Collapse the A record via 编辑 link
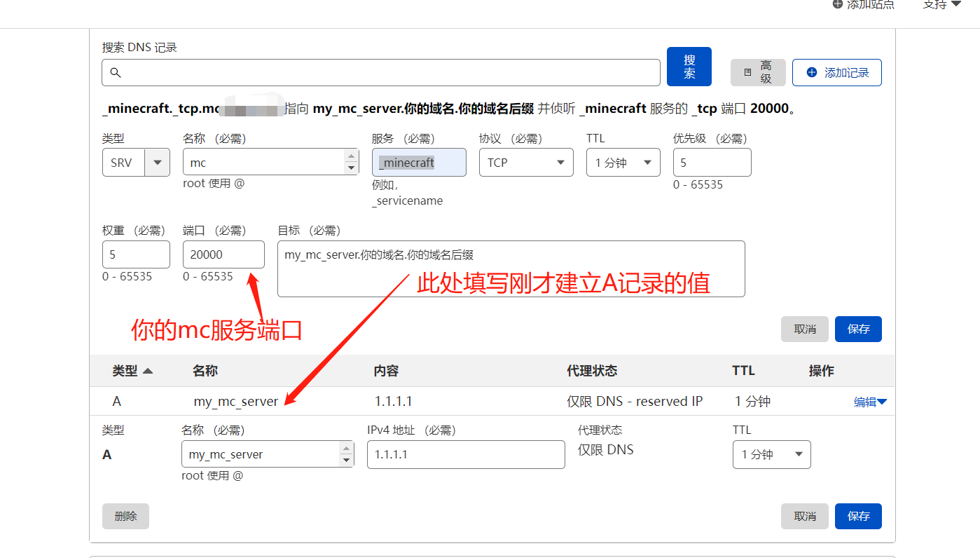Screen dimensions: 980x558 tap(870, 402)
